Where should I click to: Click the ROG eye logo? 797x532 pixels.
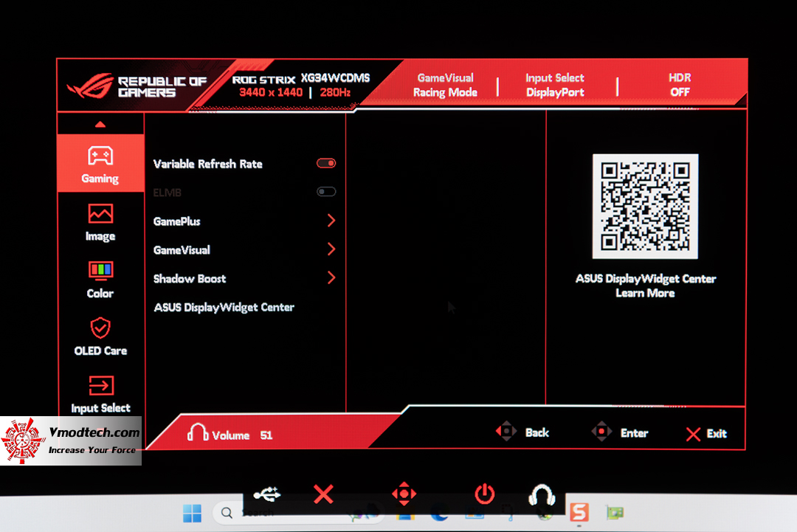click(91, 86)
